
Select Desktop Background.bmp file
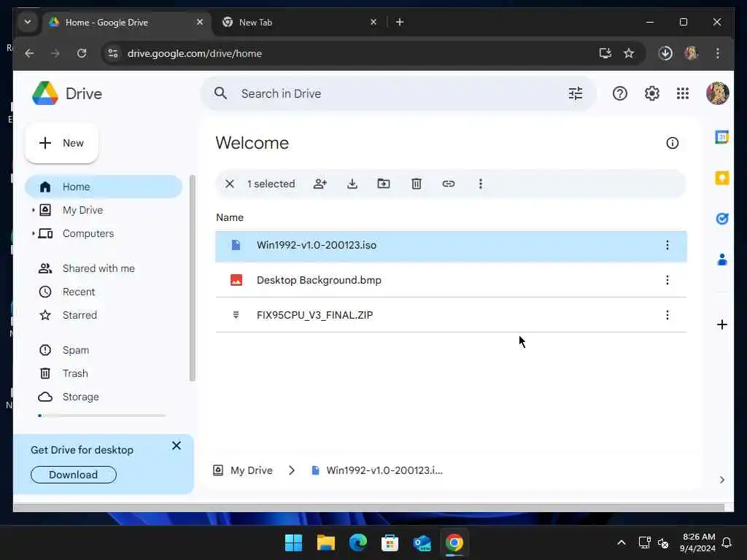pyautogui.click(x=451, y=280)
